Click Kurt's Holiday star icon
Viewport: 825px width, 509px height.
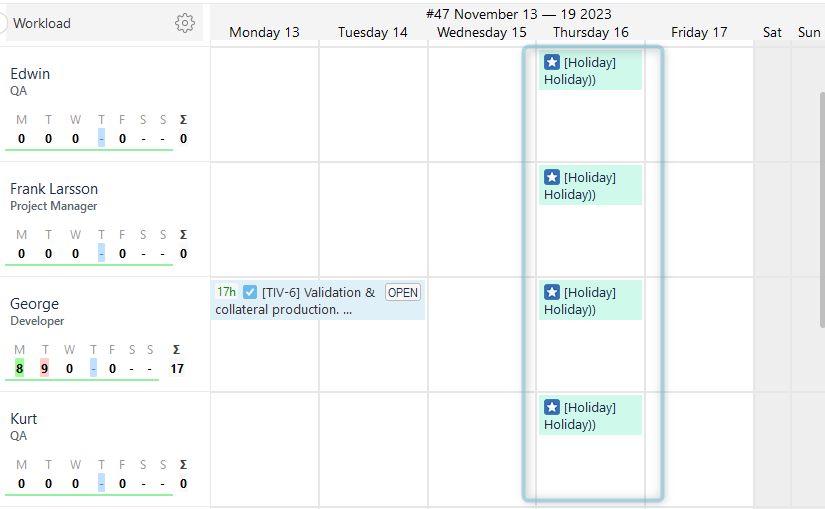pos(552,407)
